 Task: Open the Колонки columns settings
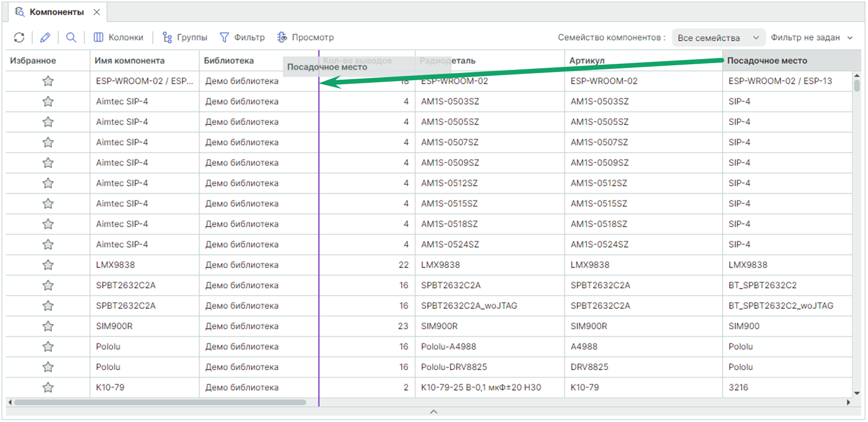[118, 38]
